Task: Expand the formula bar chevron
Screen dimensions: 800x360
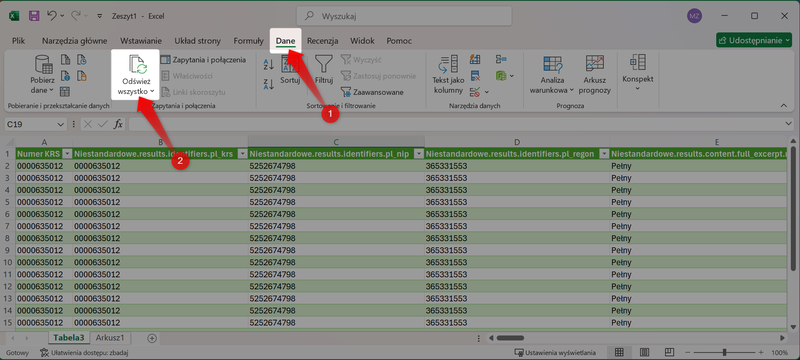Action: [x=789, y=124]
